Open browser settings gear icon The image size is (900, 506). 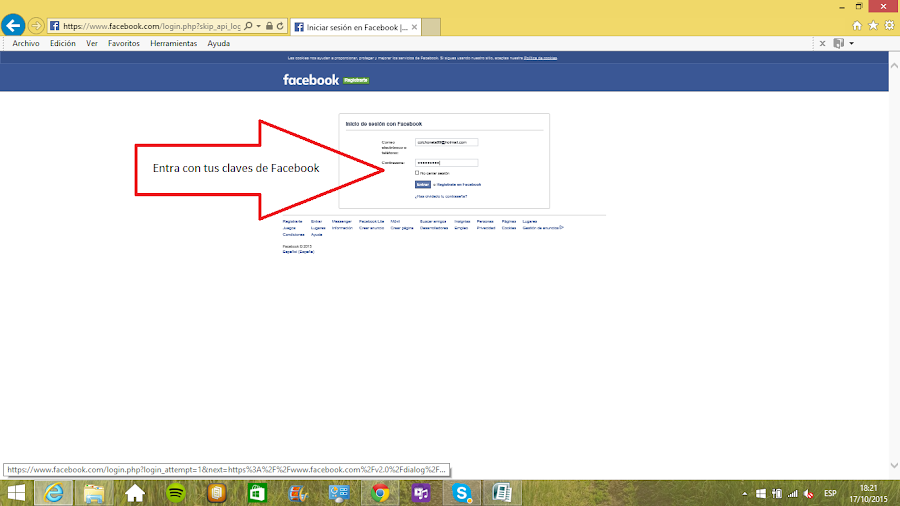[x=889, y=25]
